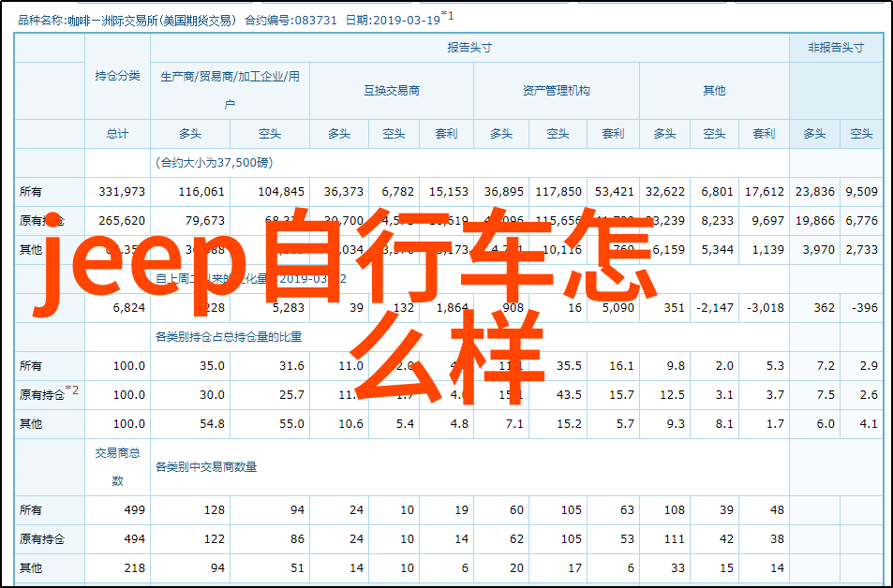Click the 报告头寸 header cell
This screenshot has width=893, height=588.
click(469, 48)
